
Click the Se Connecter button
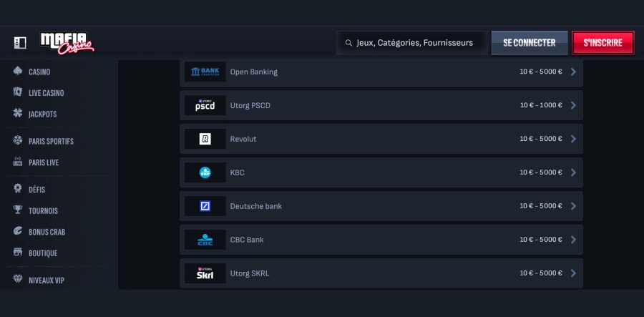coord(529,43)
